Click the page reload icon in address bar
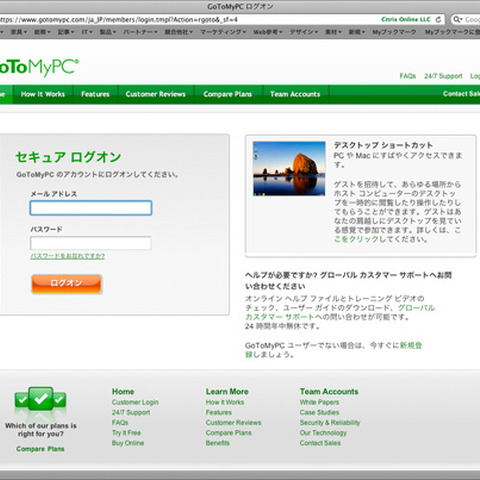This screenshot has width=480, height=480. (x=439, y=20)
